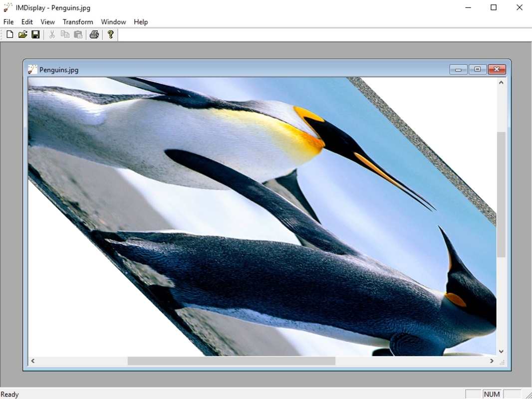Click the Paste clipboard icon
This screenshot has width=532, height=399.
(x=78, y=34)
